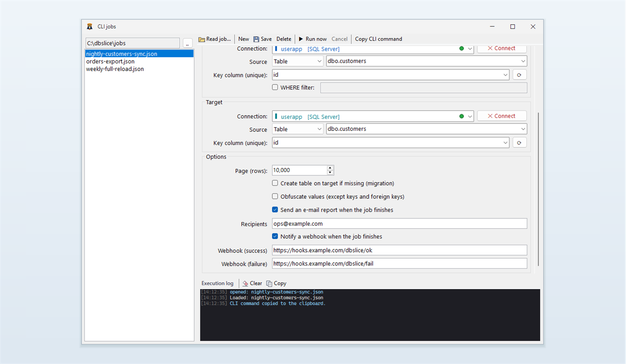Click the Recipients email field
This screenshot has width=626, height=364.
point(400,223)
